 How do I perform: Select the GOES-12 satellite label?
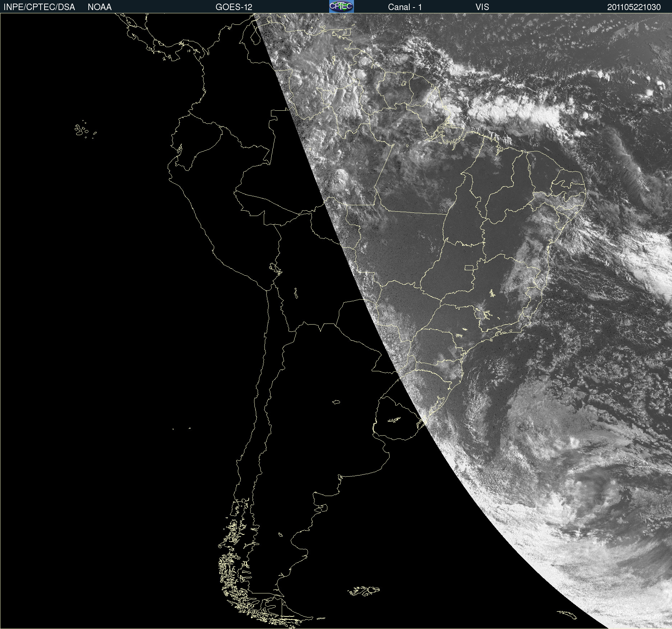tap(234, 7)
